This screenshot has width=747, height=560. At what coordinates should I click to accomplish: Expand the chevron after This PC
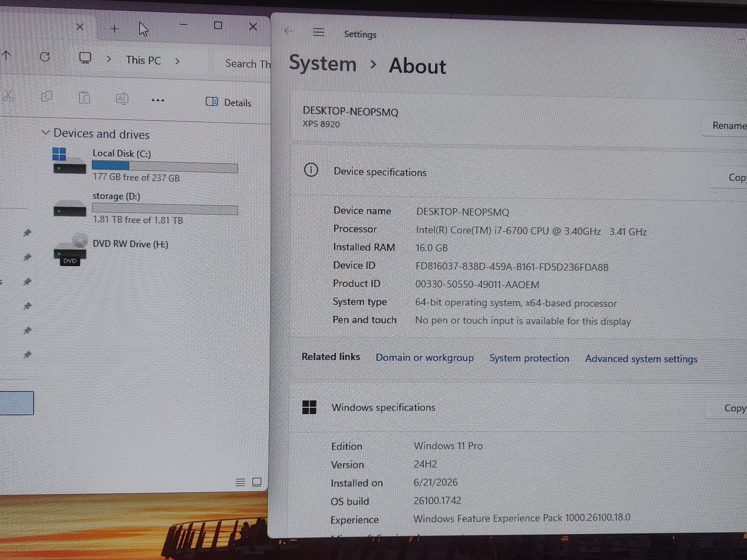pyautogui.click(x=177, y=61)
